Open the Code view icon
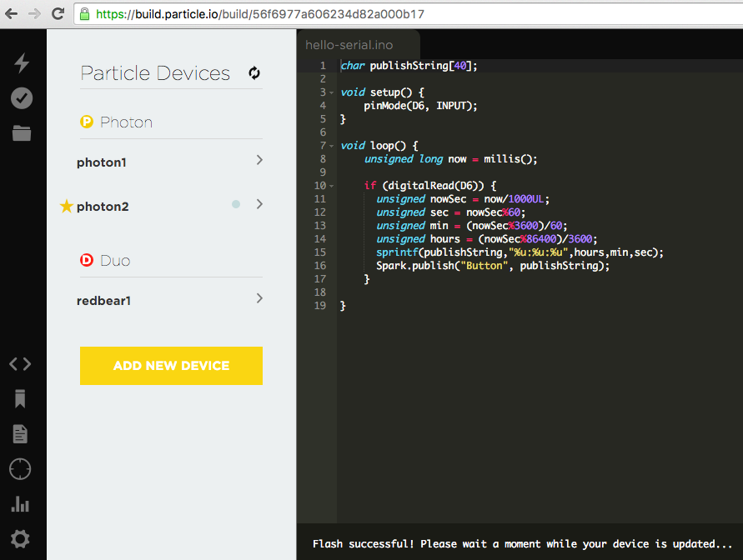The height and width of the screenshot is (560, 743). 20,363
